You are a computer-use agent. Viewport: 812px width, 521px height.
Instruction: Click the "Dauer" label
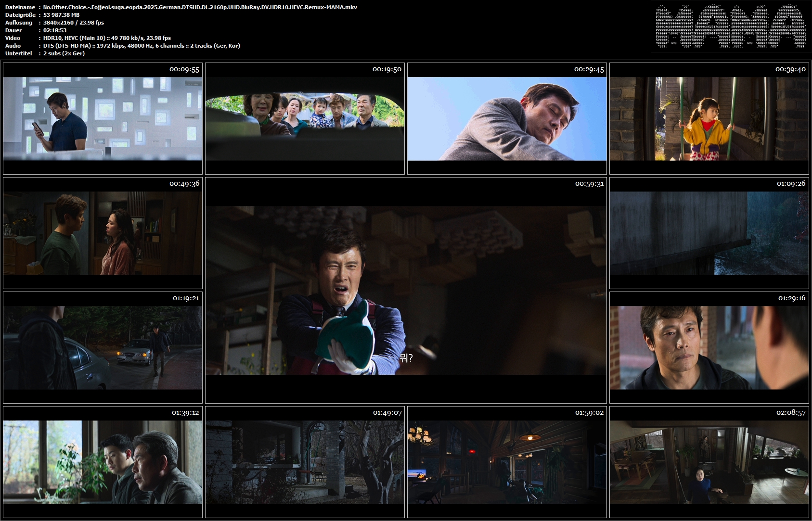[13, 30]
